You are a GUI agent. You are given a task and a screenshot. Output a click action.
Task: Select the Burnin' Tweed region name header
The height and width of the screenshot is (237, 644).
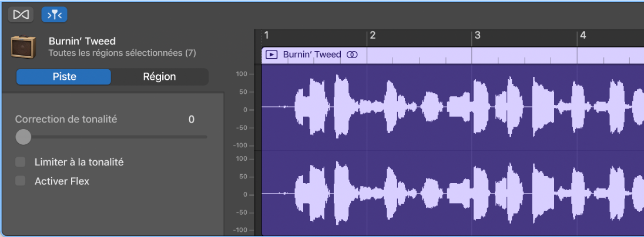click(x=311, y=55)
